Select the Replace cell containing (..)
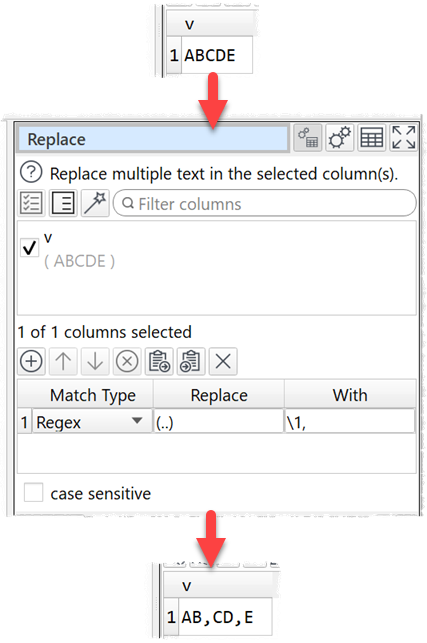Image resolution: width=427 pixels, height=643 pixels. tap(219, 421)
